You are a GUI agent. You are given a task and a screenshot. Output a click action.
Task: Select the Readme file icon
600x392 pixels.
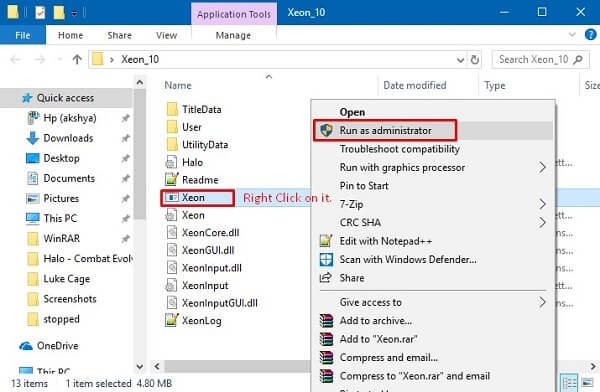171,180
